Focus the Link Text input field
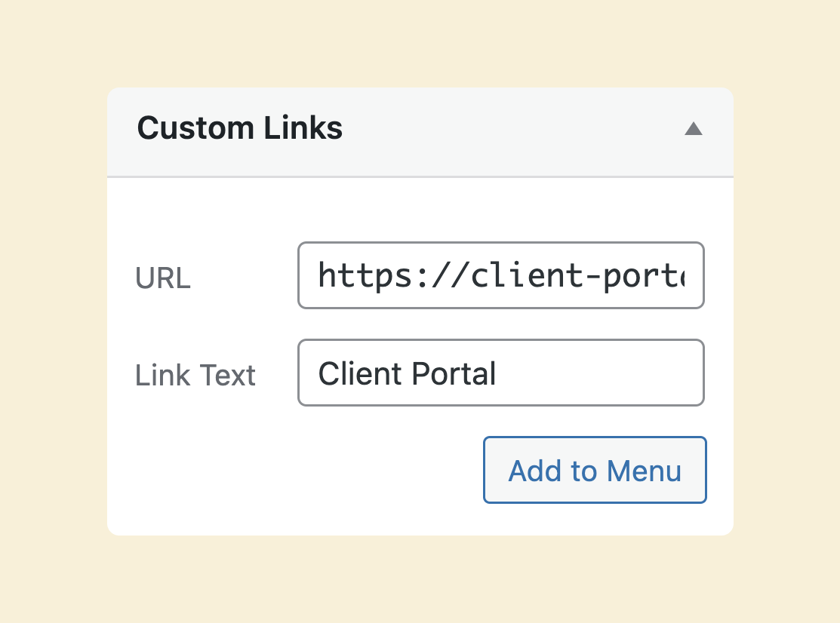The height and width of the screenshot is (623, 840). [x=501, y=373]
